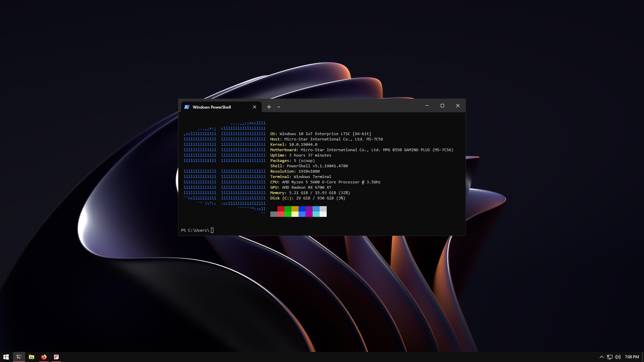The width and height of the screenshot is (644, 362).
Task: Close the Windows PowerShell tab
Action: tap(255, 107)
